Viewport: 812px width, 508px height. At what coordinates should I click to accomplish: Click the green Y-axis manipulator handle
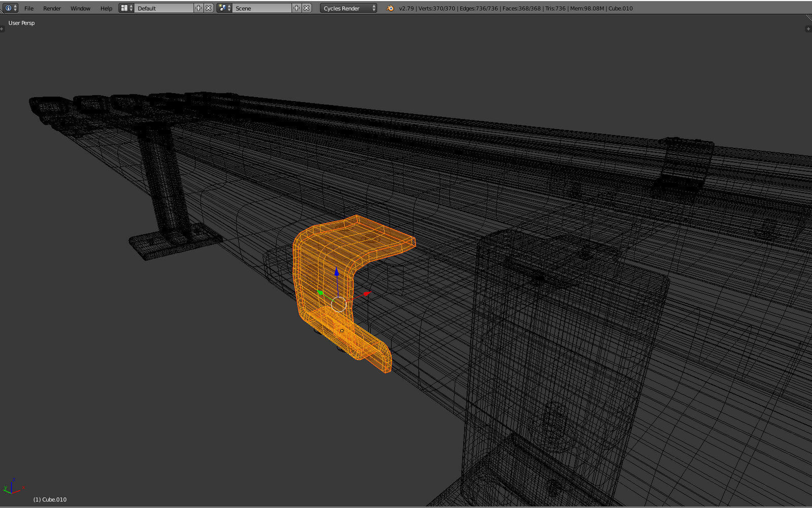tap(320, 293)
